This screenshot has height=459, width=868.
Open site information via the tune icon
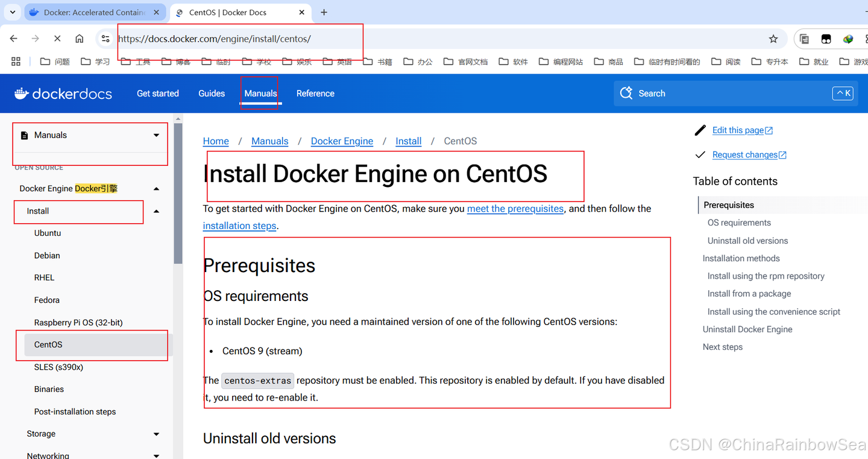coord(105,38)
